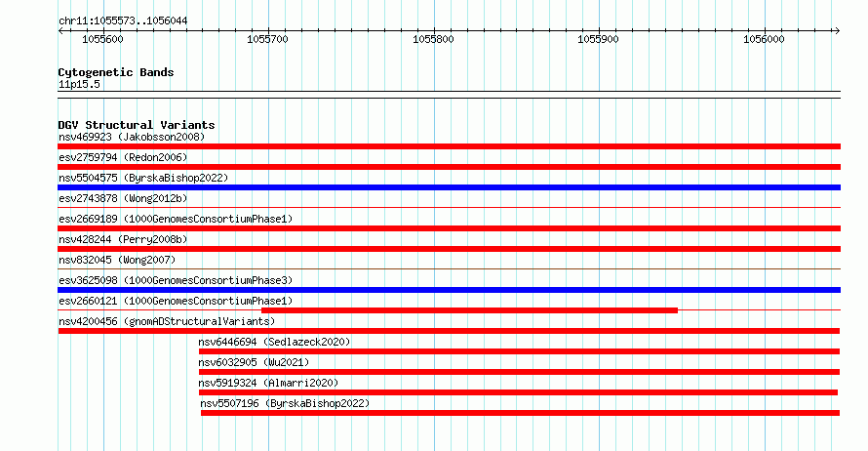868x451 pixels.
Task: Click the red bar under nsv428244
Action: (x=449, y=249)
